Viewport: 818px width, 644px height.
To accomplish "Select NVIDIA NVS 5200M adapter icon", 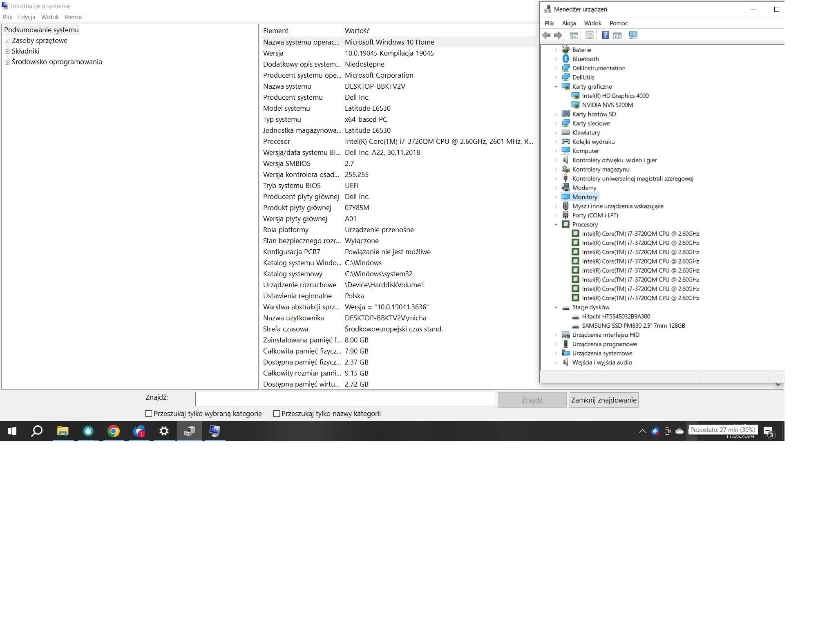I will (575, 105).
